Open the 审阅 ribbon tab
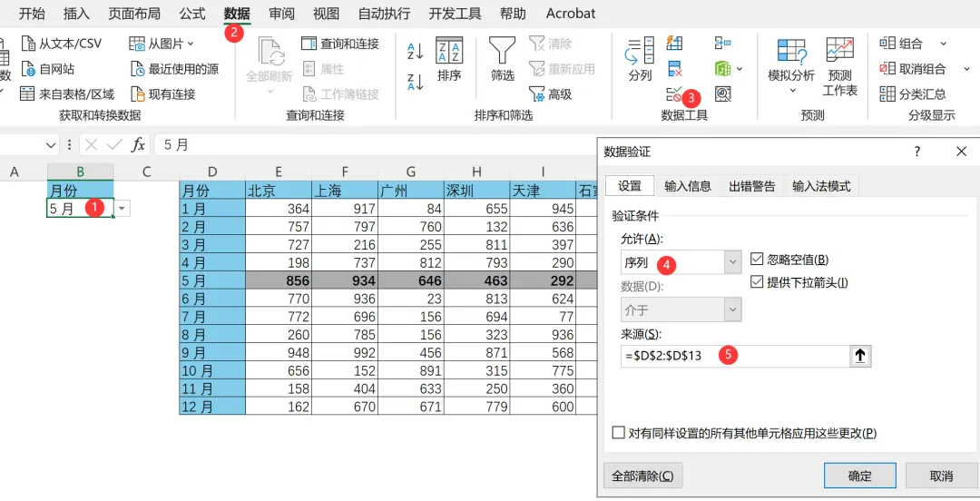Viewport: 980px width, 501px height. click(281, 13)
